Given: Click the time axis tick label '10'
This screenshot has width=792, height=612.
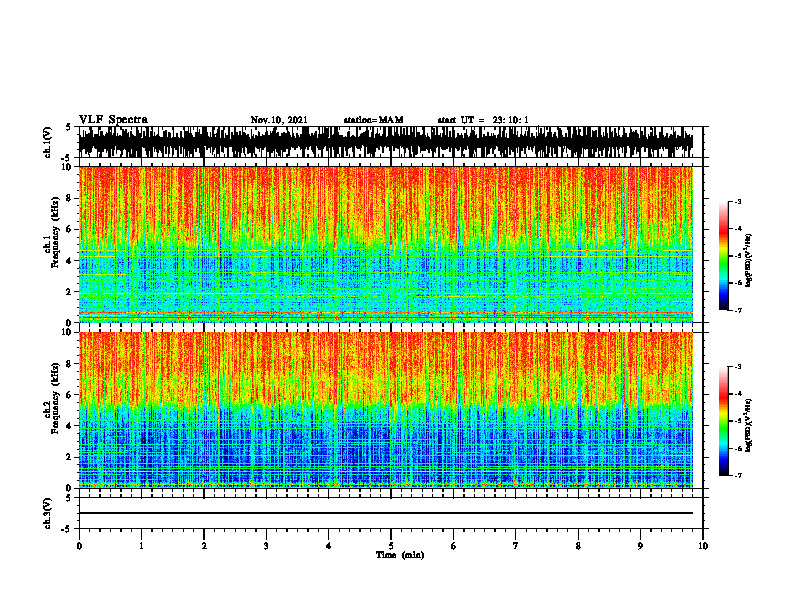Looking at the screenshot, I should click(703, 546).
